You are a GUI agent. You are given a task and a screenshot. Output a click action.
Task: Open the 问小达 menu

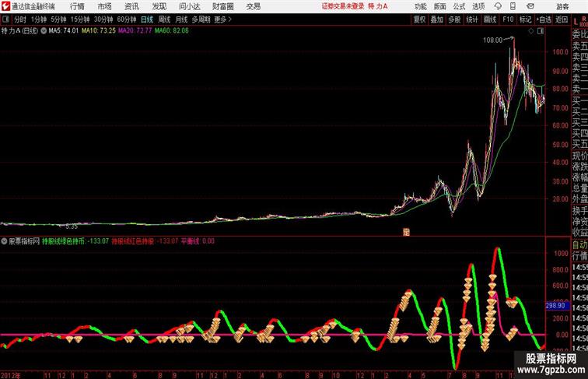[189, 6]
